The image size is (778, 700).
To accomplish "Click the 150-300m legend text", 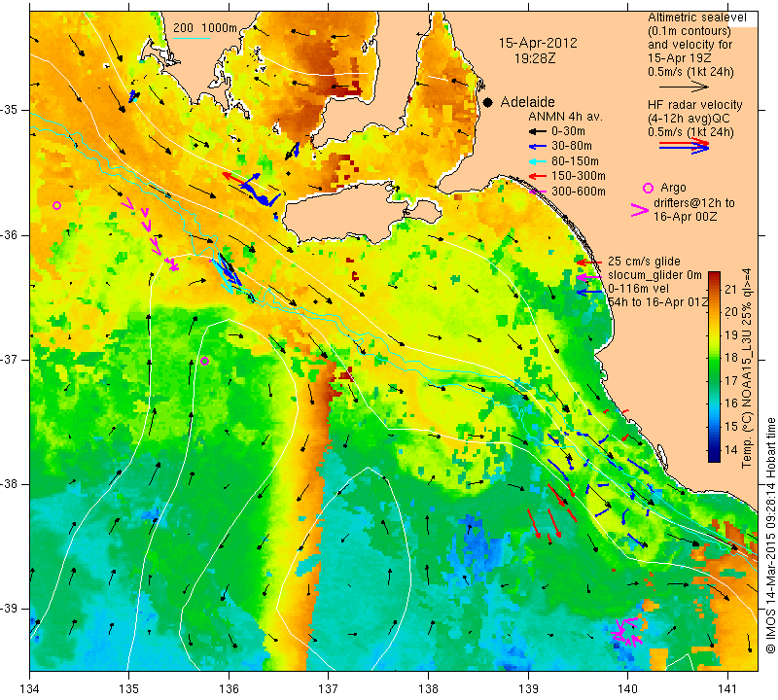I will (579, 176).
